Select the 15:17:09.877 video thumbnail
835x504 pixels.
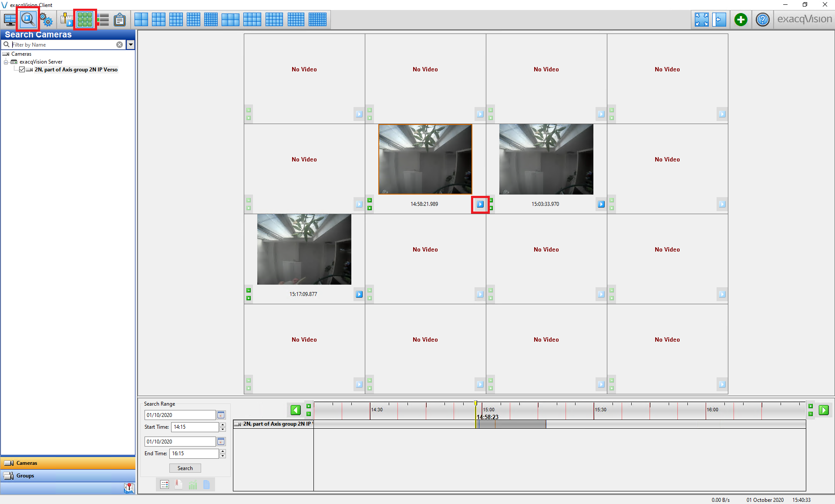point(304,249)
